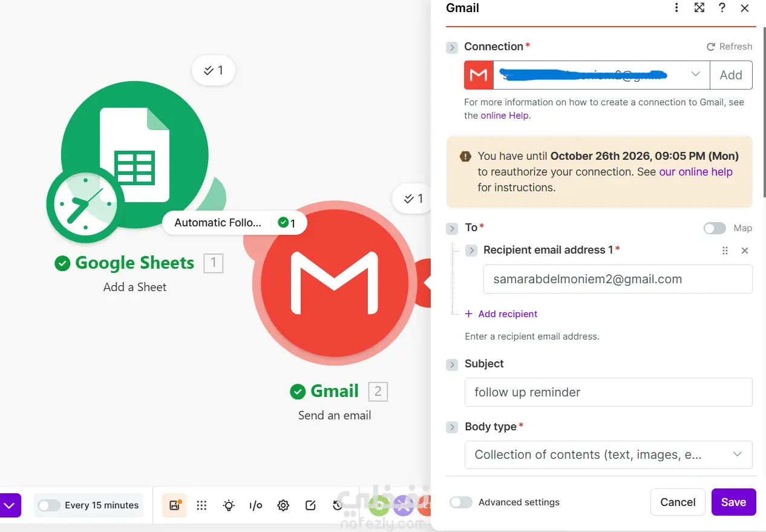Click the warning icon in reauthorize notice
The width and height of the screenshot is (766, 532).
pos(465,156)
